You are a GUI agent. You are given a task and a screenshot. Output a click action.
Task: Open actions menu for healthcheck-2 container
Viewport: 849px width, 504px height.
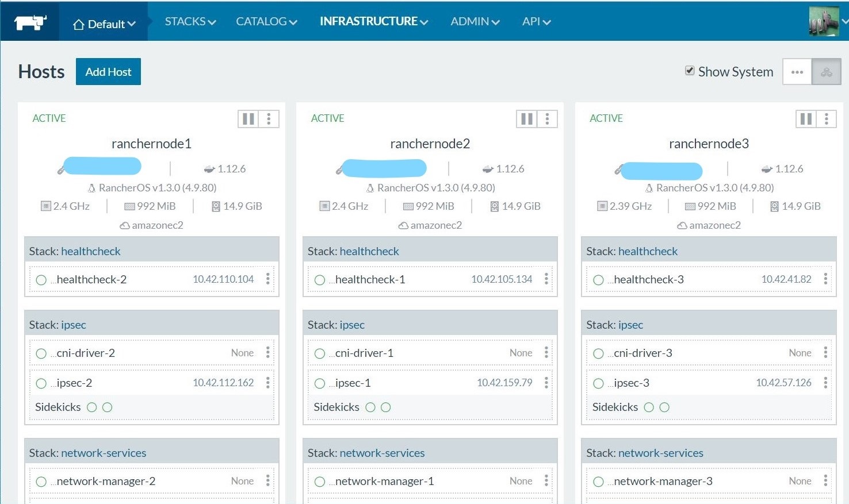[x=267, y=279]
